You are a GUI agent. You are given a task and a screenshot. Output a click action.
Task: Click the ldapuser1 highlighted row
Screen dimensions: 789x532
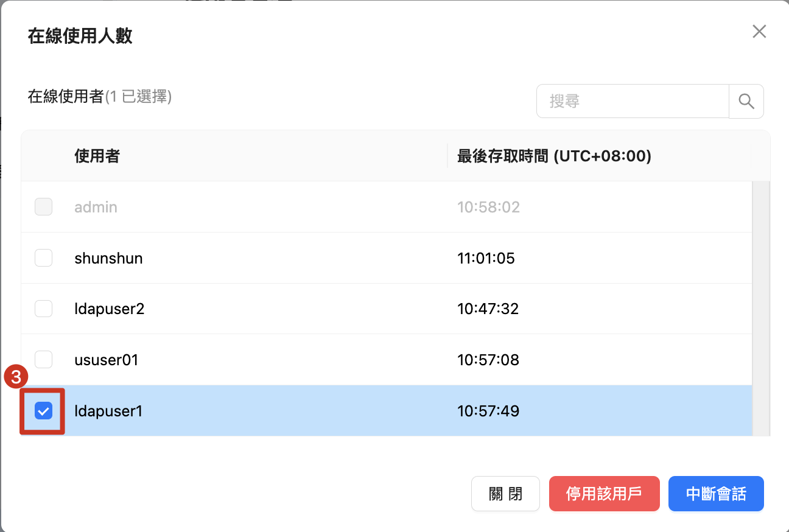click(x=387, y=411)
